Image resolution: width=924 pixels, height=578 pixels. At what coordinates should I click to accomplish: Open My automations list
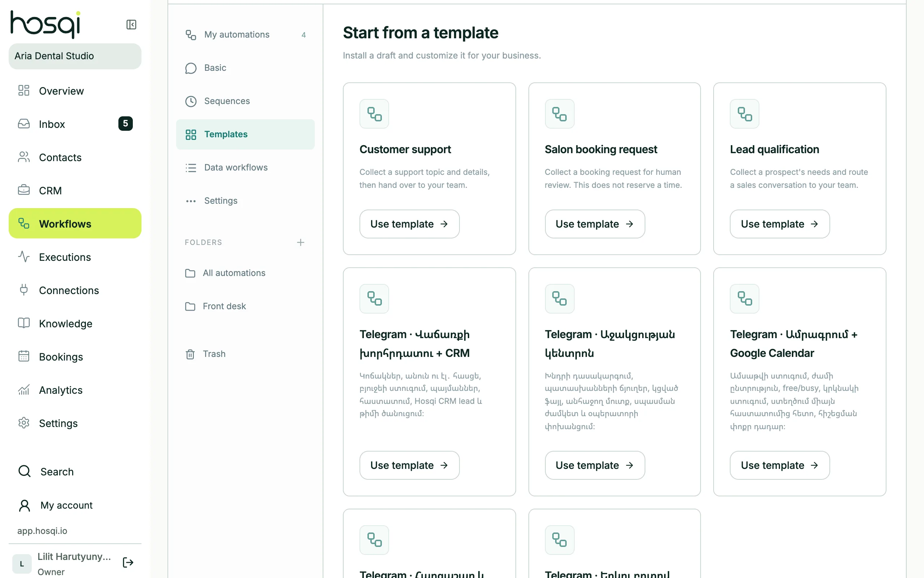click(x=245, y=34)
